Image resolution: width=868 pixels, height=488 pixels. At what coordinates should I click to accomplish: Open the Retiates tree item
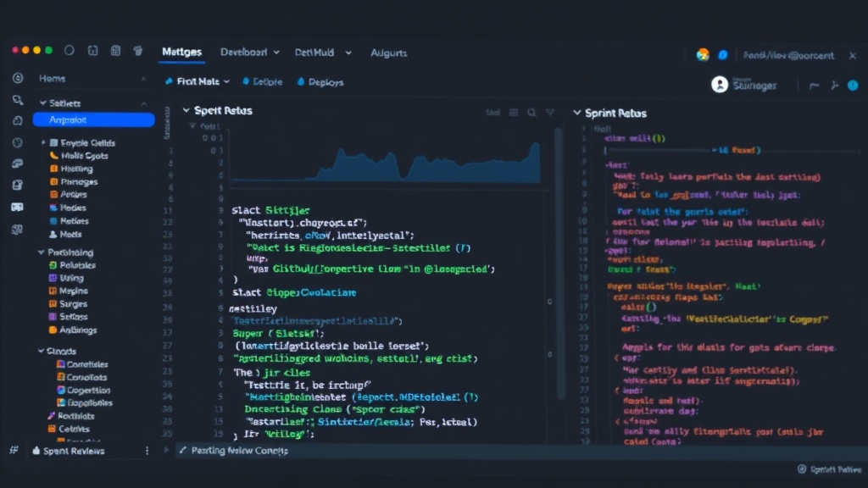pos(75,221)
